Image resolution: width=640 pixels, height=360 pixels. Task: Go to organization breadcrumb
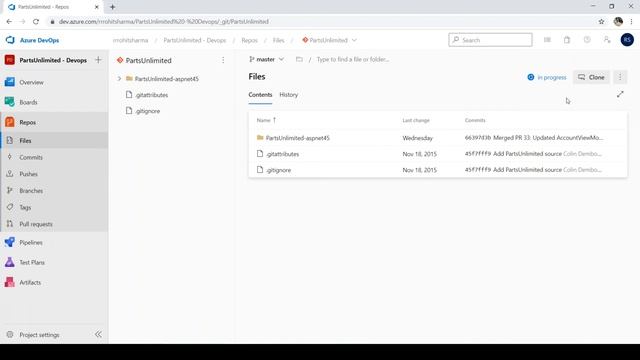coord(130,40)
